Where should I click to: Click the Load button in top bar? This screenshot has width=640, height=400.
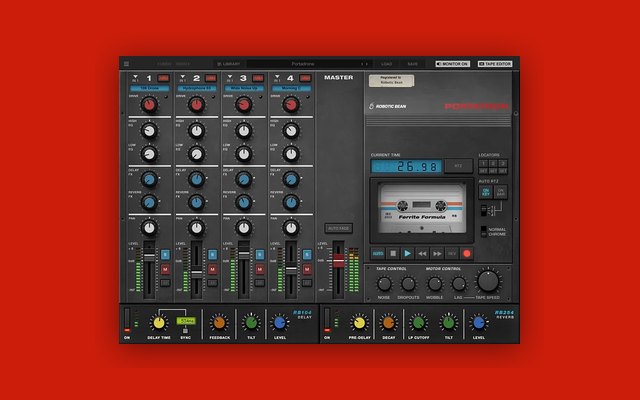pyautogui.click(x=387, y=64)
